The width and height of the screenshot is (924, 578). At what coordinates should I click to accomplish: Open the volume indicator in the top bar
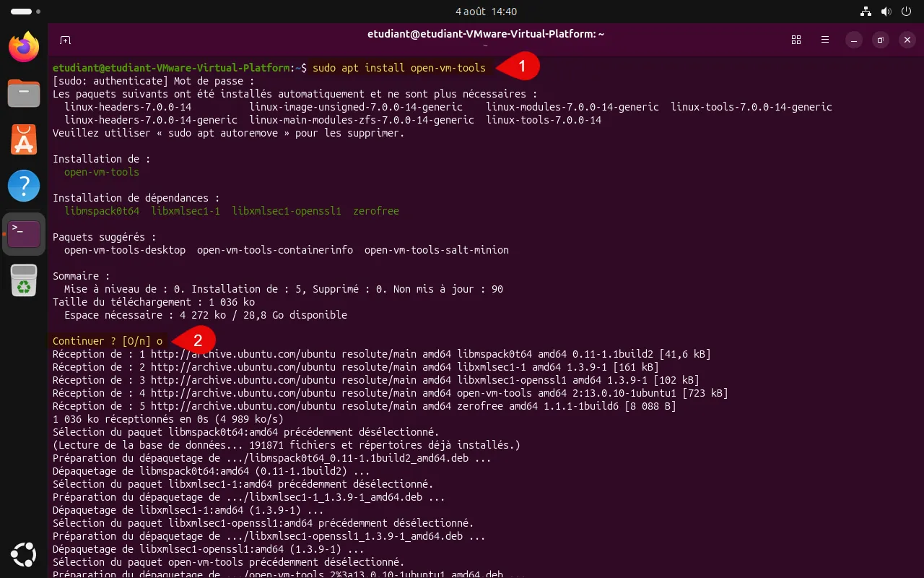tap(886, 12)
